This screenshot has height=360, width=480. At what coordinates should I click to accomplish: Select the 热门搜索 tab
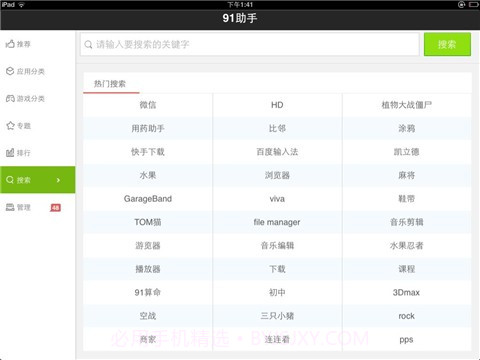coord(111,84)
